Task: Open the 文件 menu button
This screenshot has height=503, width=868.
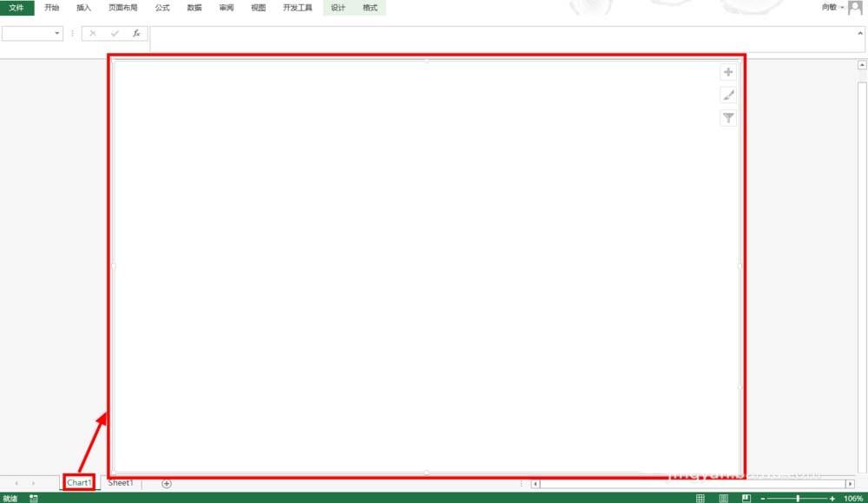Action: [x=16, y=8]
